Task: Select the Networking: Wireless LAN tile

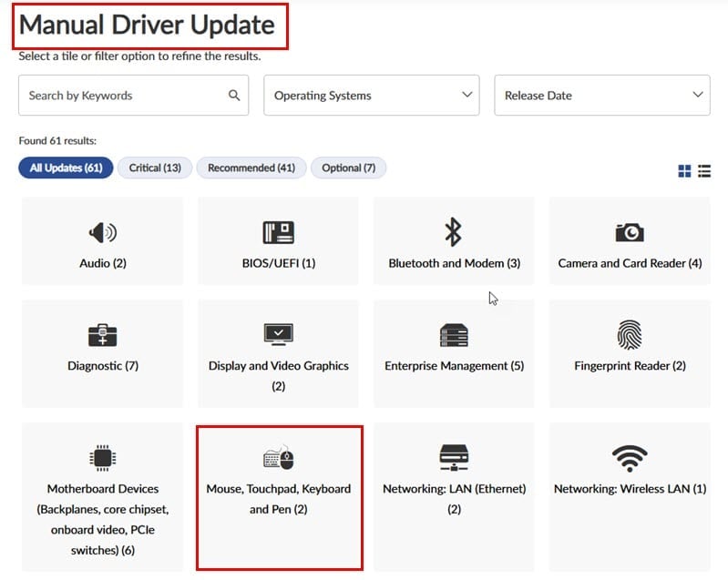Action: coord(630,497)
